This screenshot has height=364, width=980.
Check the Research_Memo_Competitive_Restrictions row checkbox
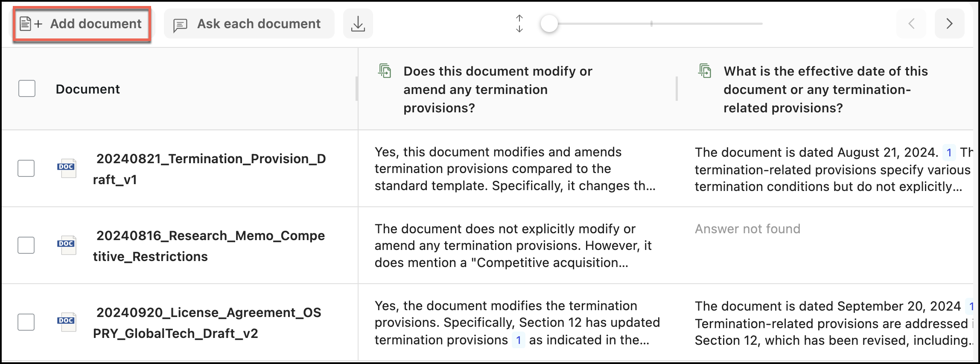[26, 245]
